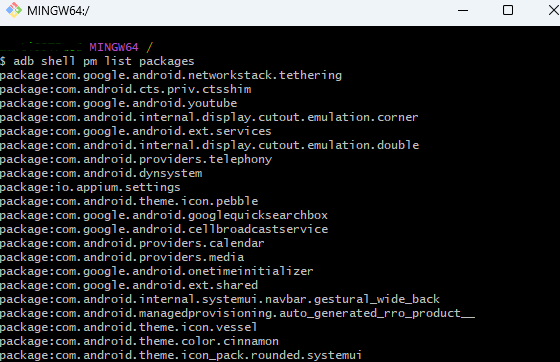Click the com.android.providers.telephony line
Image resolution: width=560 pixels, height=362 pixels.
click(x=136, y=159)
